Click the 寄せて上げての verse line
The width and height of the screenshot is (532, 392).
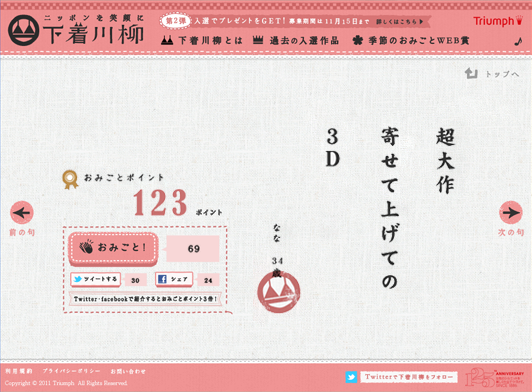click(x=390, y=209)
